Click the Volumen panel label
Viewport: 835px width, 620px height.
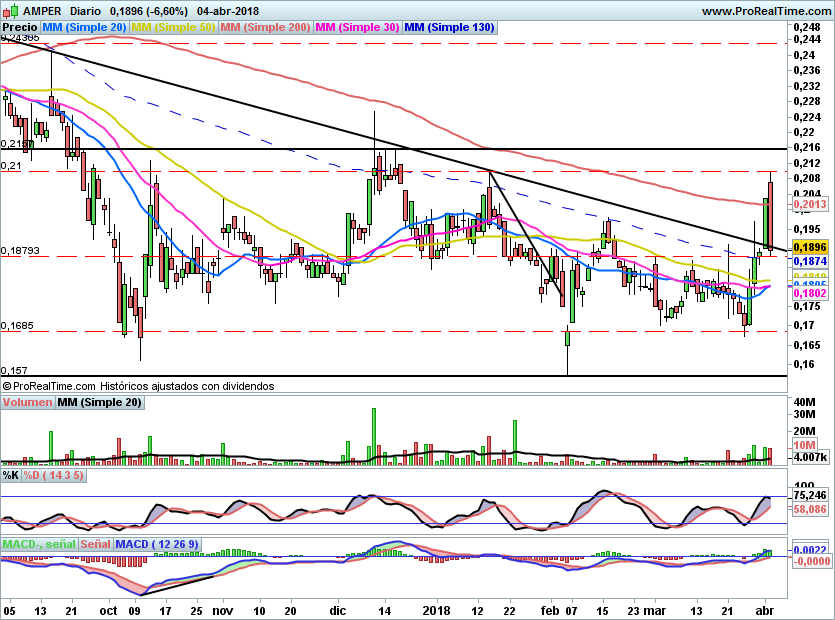pos(28,402)
